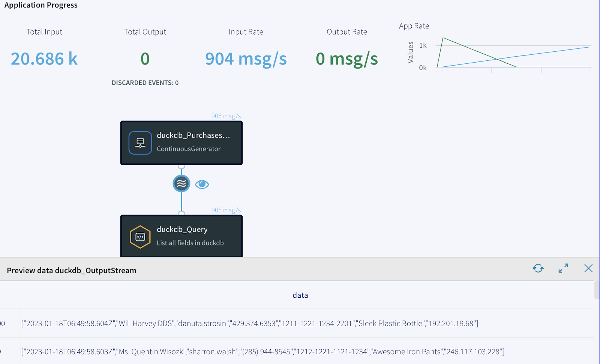
Task: Click the Will Harvey DDS data row
Action: pos(250,324)
